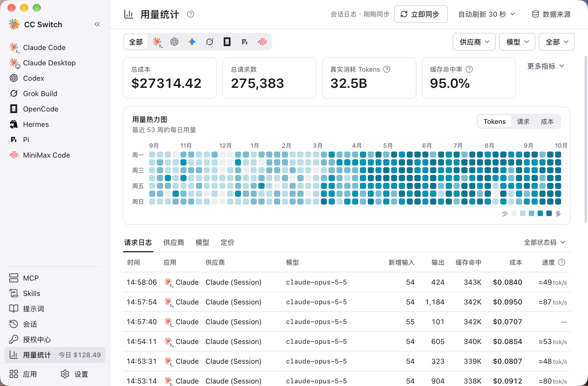The image size is (588, 386).
Task: Switch heatmap to 成本 view
Action: tap(547, 121)
